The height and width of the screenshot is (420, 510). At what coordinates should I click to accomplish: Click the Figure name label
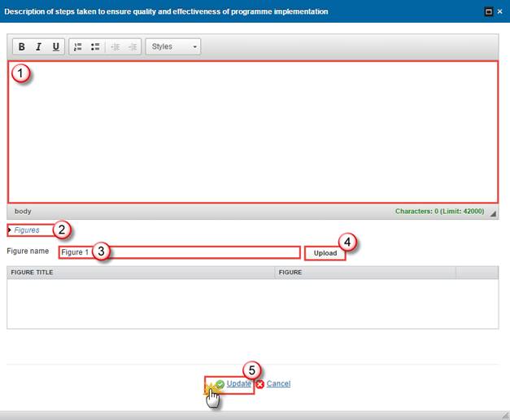tap(28, 251)
